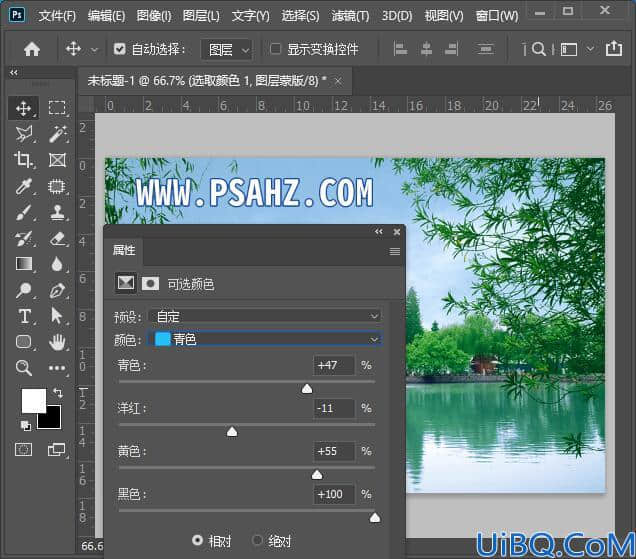Select the Path Selection arrow tool
636x559 pixels.
pos(56,316)
